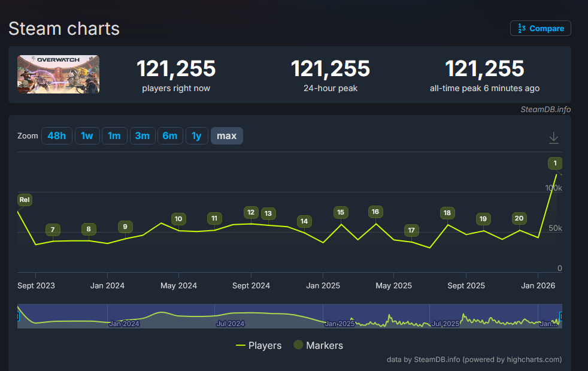The height and width of the screenshot is (371, 588).
Task: Click the 24-hour peak value
Action: point(331,69)
